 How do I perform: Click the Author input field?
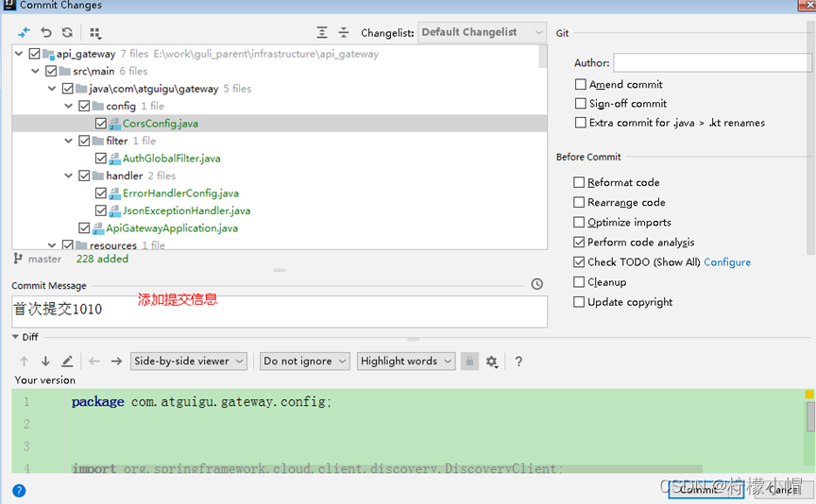(x=712, y=63)
